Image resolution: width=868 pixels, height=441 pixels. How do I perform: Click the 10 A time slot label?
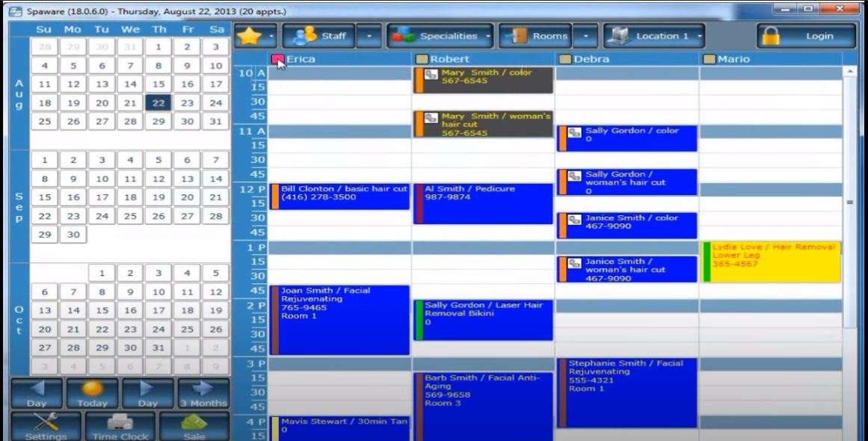(x=251, y=73)
